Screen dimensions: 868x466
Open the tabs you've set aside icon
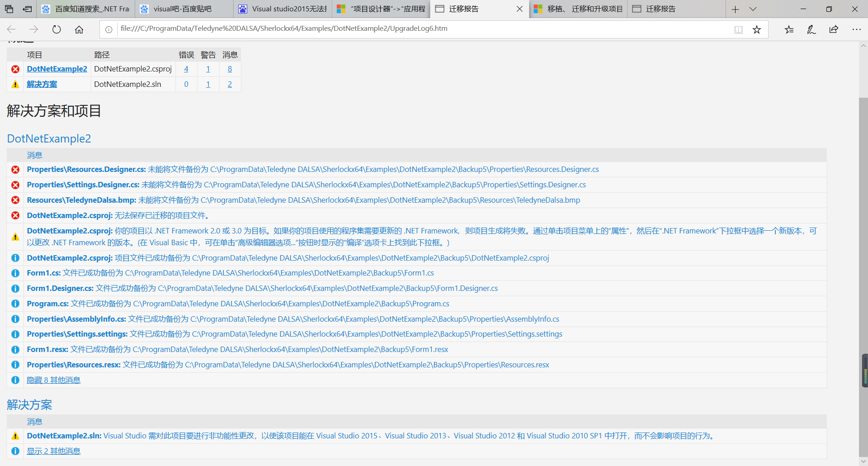(9, 9)
